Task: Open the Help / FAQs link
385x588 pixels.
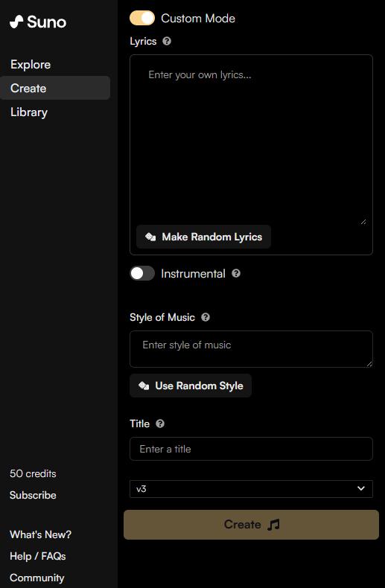Action: [38, 556]
